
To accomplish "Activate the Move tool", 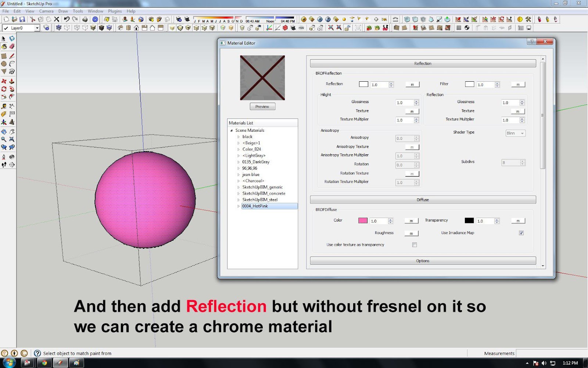I will pos(4,81).
